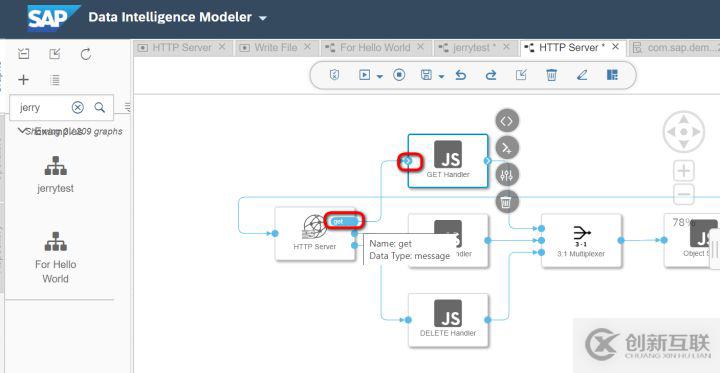Click the Run graph play icon

(364, 75)
